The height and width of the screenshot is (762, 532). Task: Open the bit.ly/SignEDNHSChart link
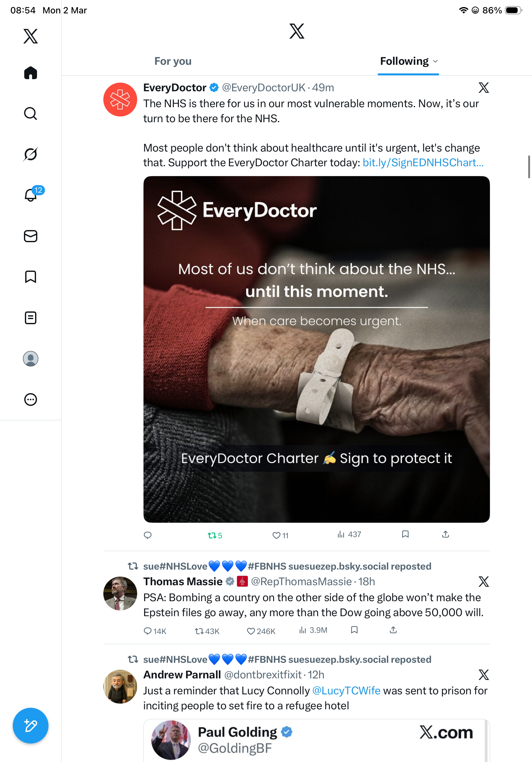[423, 162]
